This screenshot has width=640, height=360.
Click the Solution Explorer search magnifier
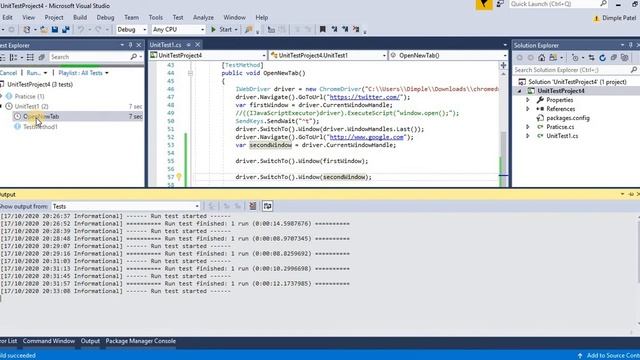tap(633, 70)
